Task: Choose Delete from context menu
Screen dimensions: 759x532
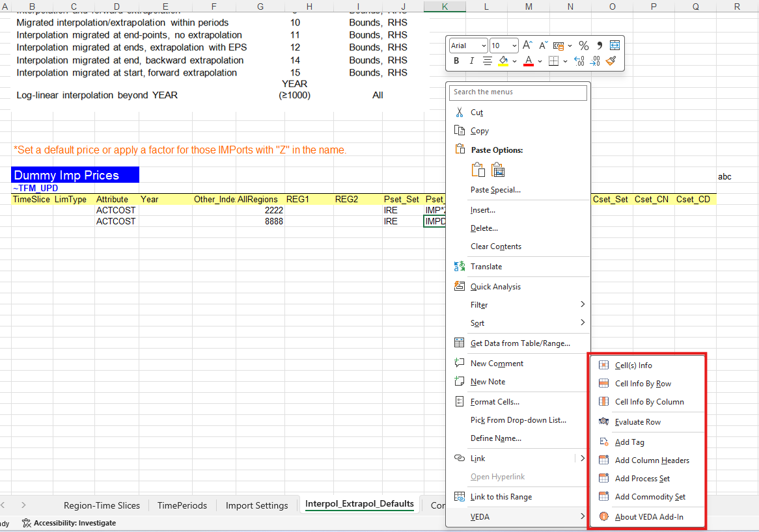Action: point(518,228)
